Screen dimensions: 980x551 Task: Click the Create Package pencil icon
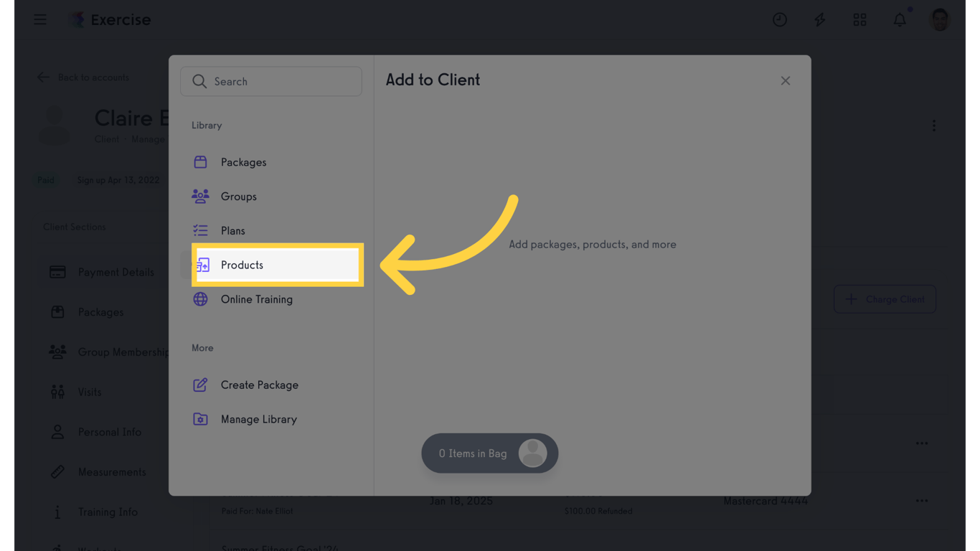click(x=200, y=385)
